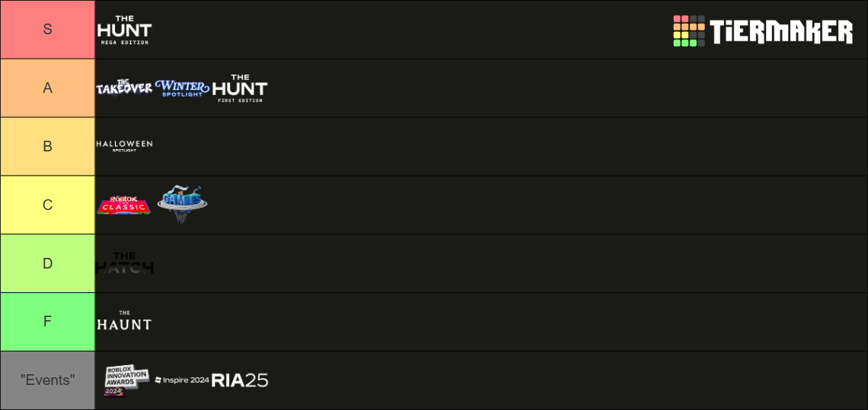Click the TierMaker brand text

tap(782, 31)
